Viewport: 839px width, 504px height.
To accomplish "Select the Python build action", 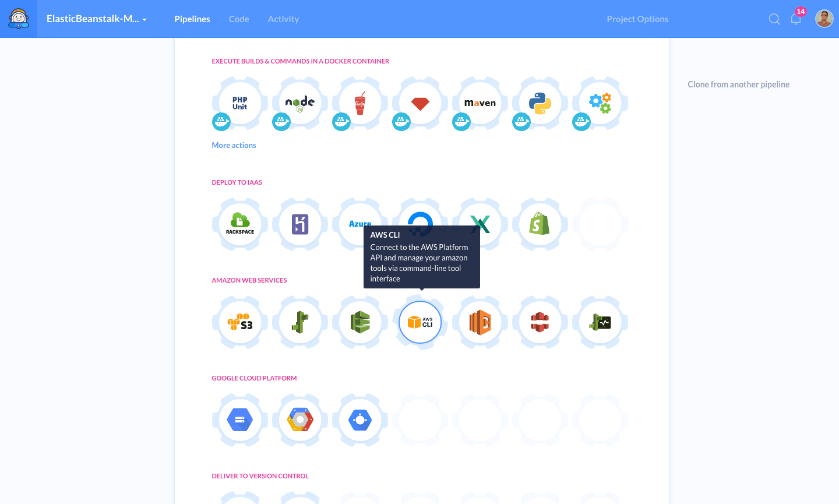I will pos(540,103).
